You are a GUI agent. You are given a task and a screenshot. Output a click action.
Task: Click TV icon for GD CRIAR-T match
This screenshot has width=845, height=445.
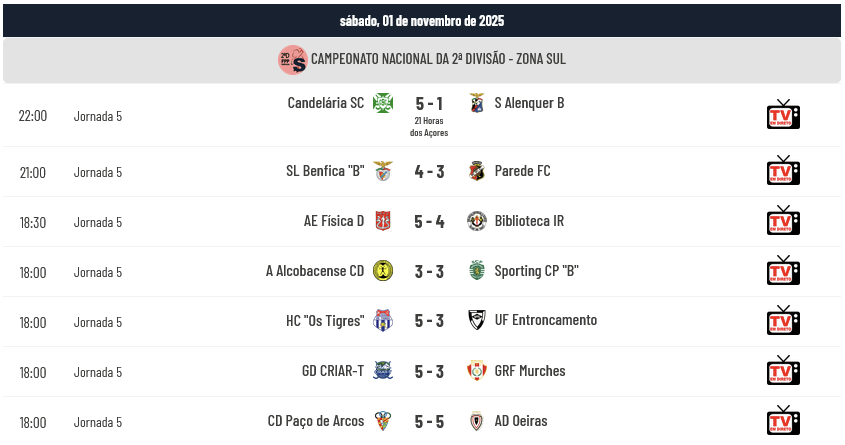(x=783, y=371)
